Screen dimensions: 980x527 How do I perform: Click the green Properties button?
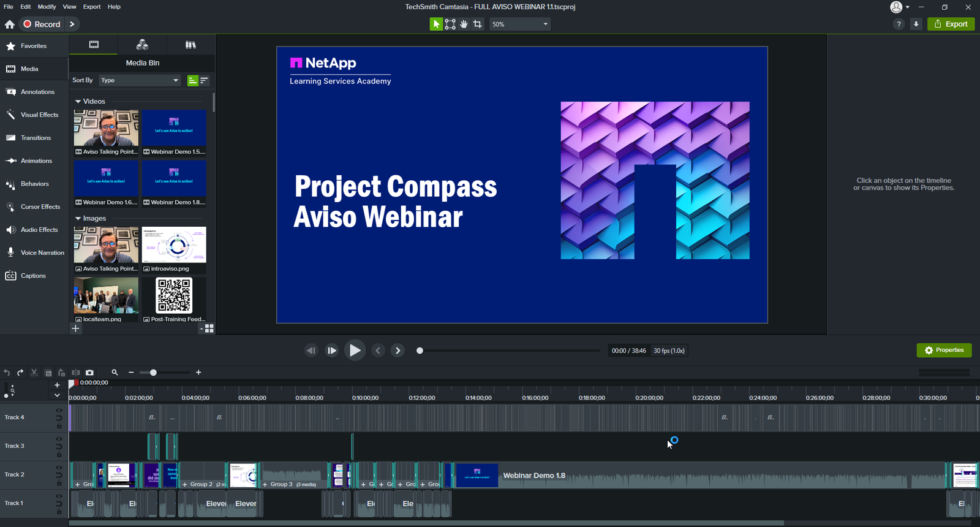pos(944,350)
